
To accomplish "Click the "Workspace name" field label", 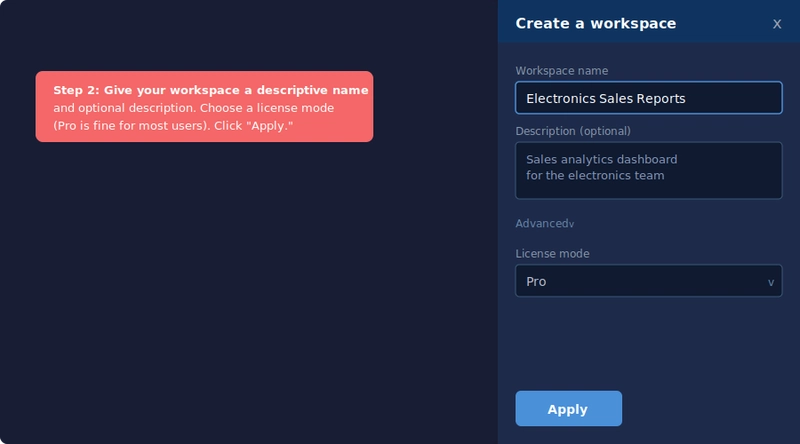I will tap(561, 71).
